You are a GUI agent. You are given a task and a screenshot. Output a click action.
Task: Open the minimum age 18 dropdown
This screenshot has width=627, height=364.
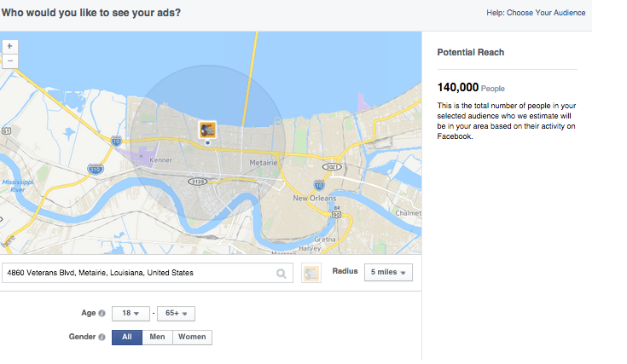[x=131, y=313]
